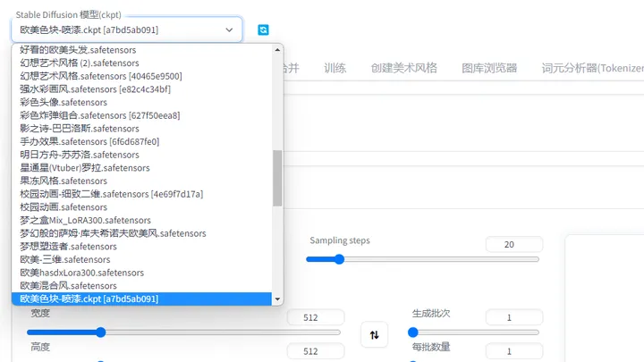Image resolution: width=644 pixels, height=362 pixels.
Task: Select 梦幻般的萨姆·库夫希诺夫欧美风.safetensors model
Action: coord(141,233)
